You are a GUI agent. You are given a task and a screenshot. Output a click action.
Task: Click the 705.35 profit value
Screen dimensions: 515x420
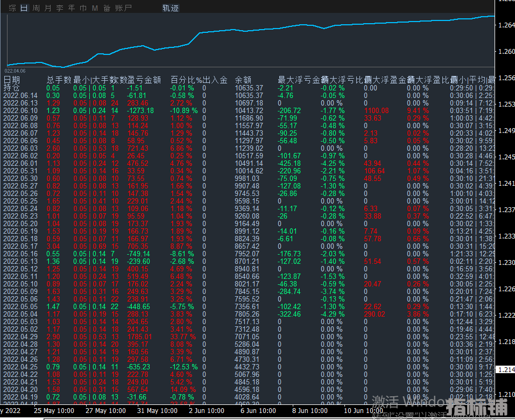(x=138, y=247)
